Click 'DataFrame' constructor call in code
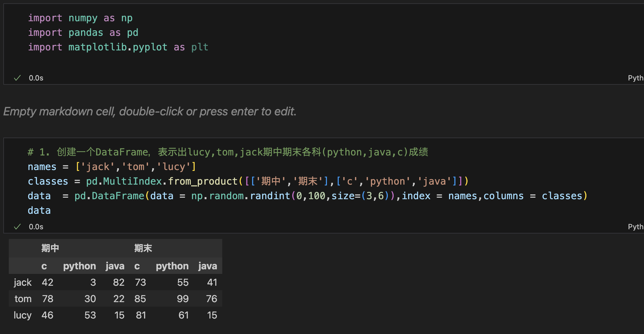Image resolution: width=644 pixels, height=334 pixels. tap(118, 196)
